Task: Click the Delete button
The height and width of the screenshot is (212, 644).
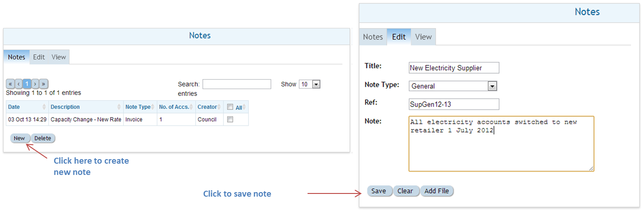Action: click(x=43, y=138)
